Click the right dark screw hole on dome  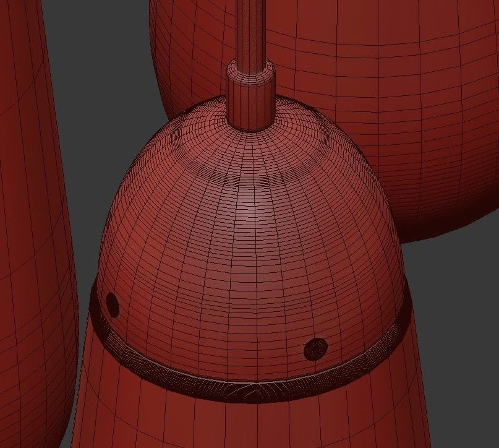(x=316, y=349)
